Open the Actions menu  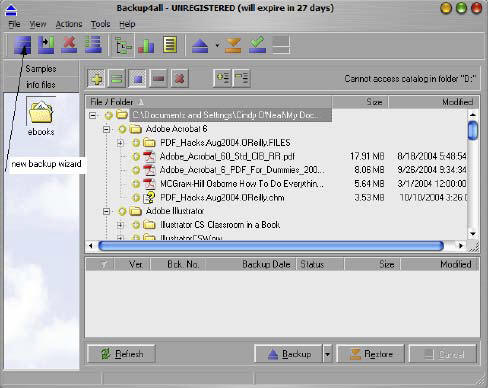(69, 24)
